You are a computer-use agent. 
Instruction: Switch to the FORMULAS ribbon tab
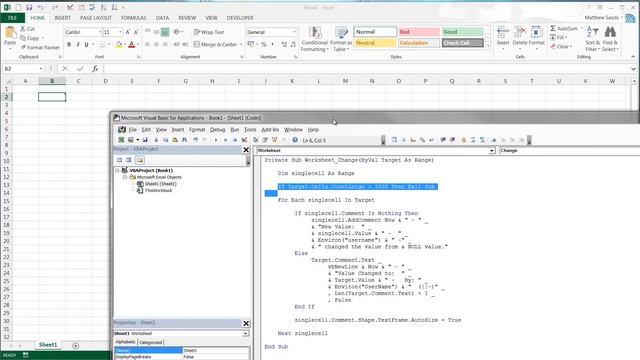tap(133, 18)
